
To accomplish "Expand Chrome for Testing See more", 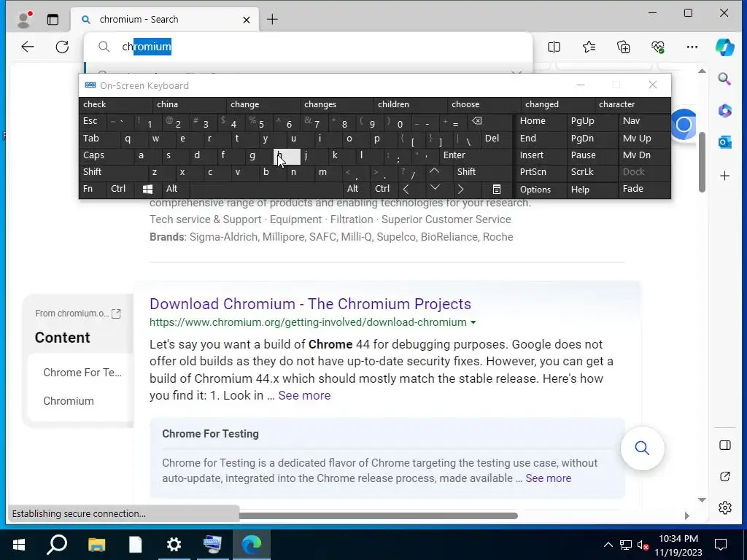I will [549, 478].
